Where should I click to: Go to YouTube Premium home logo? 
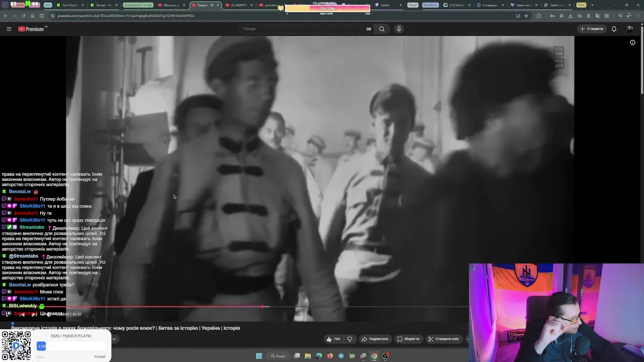pyautogui.click(x=32, y=29)
